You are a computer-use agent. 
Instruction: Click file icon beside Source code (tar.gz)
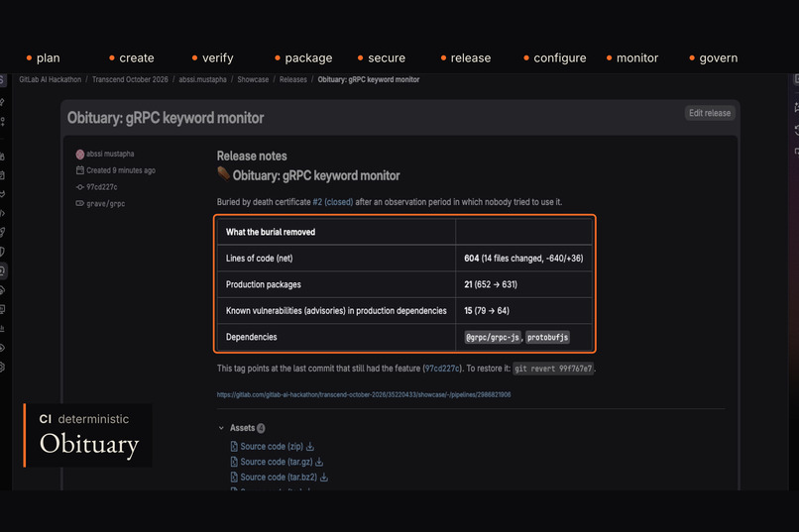[x=234, y=462]
